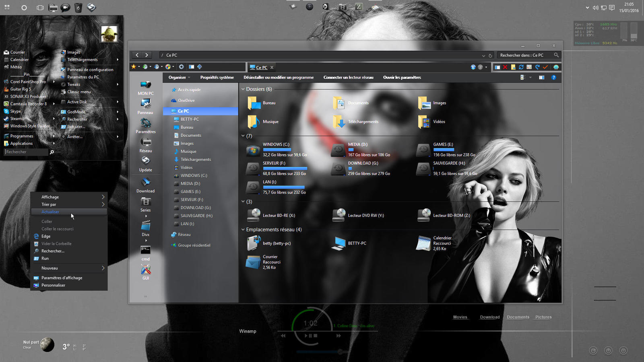Click the search magnifier in Explorer
The image size is (644, 362).
556,55
